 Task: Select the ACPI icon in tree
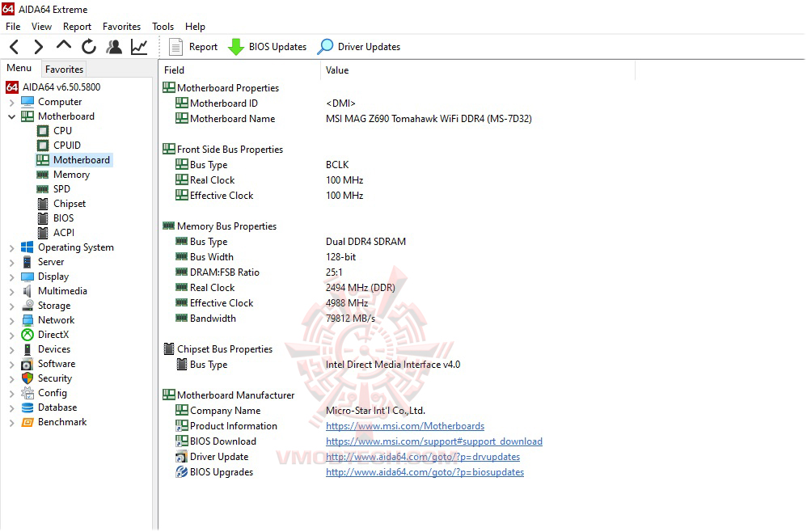coord(43,233)
